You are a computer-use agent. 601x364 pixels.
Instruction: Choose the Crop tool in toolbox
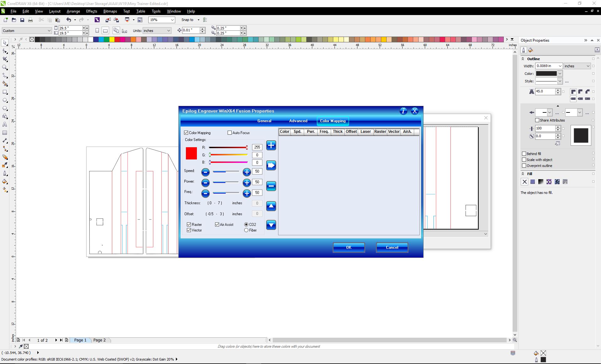pos(5,59)
